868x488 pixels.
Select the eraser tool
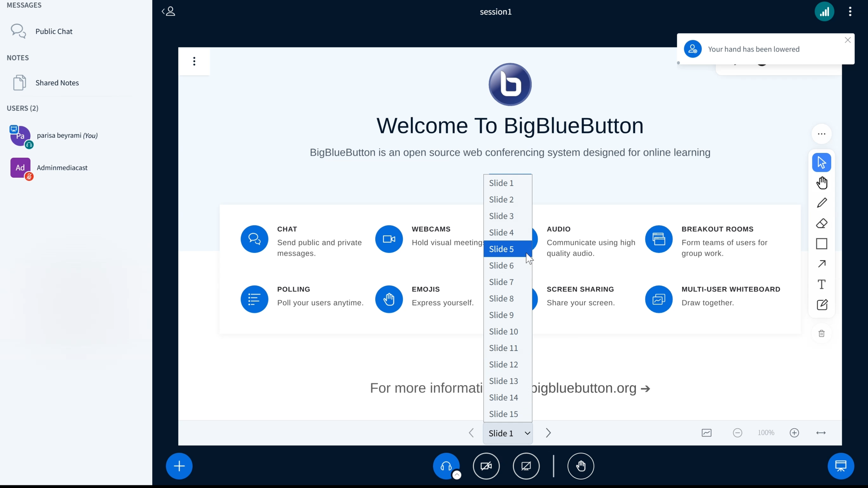coord(822,223)
